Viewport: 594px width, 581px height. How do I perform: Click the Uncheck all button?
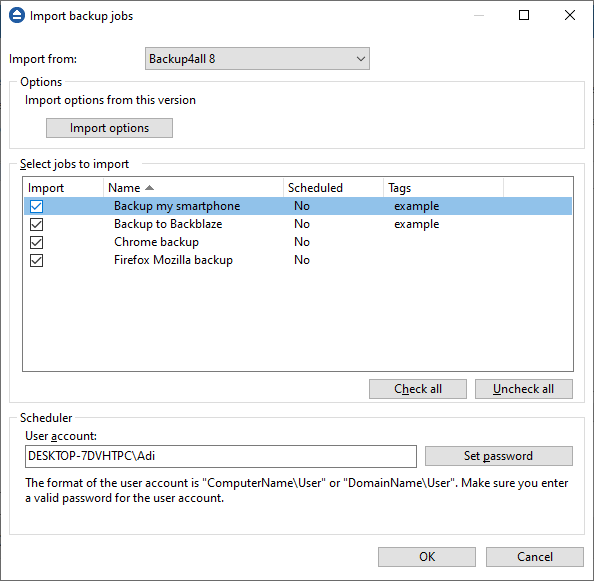(524, 389)
